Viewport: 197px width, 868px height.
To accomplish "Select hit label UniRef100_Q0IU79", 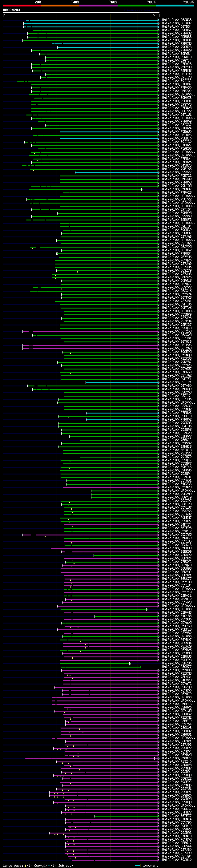I will 176,457.
